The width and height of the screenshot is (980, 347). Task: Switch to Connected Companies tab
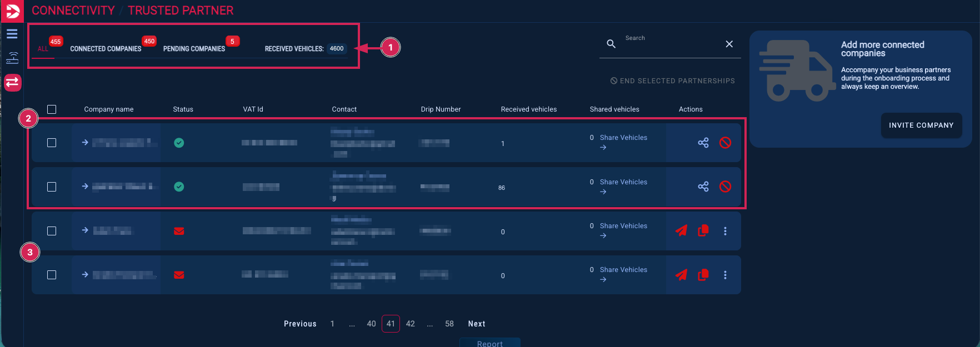pyautogui.click(x=106, y=49)
